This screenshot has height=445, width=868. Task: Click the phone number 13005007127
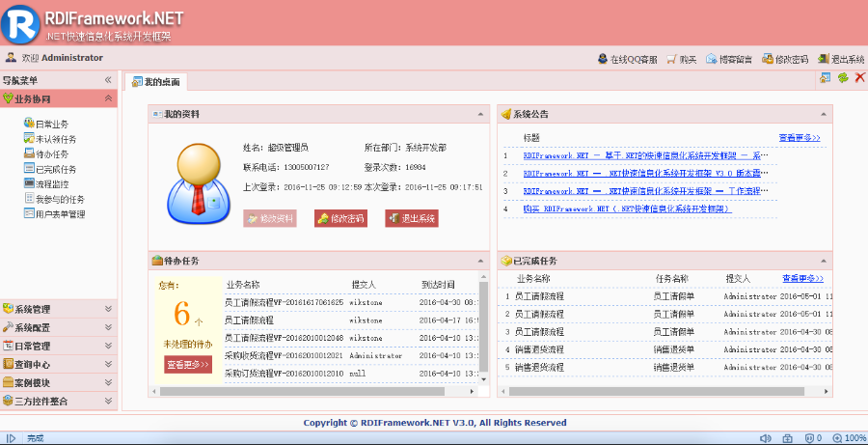coord(306,167)
